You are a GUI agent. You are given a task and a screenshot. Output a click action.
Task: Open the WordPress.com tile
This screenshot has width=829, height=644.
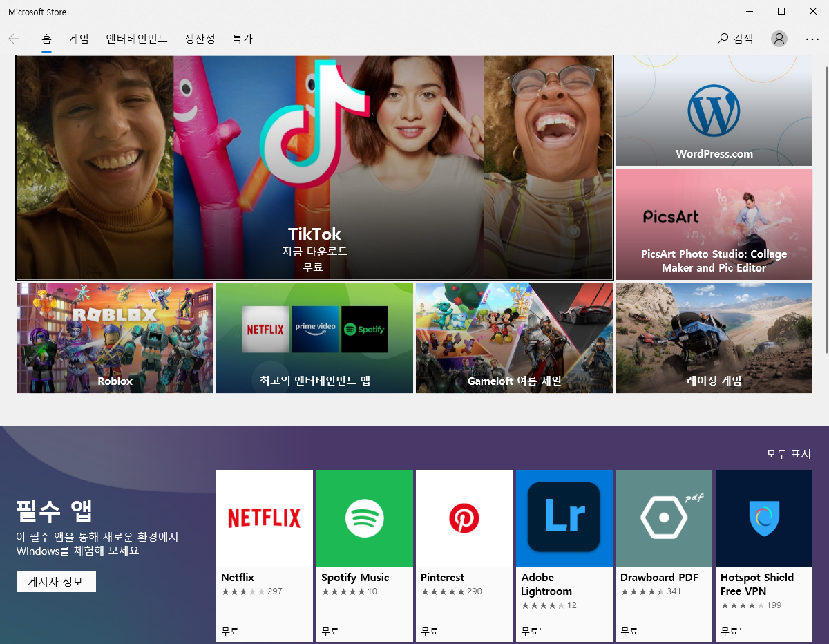(x=714, y=111)
